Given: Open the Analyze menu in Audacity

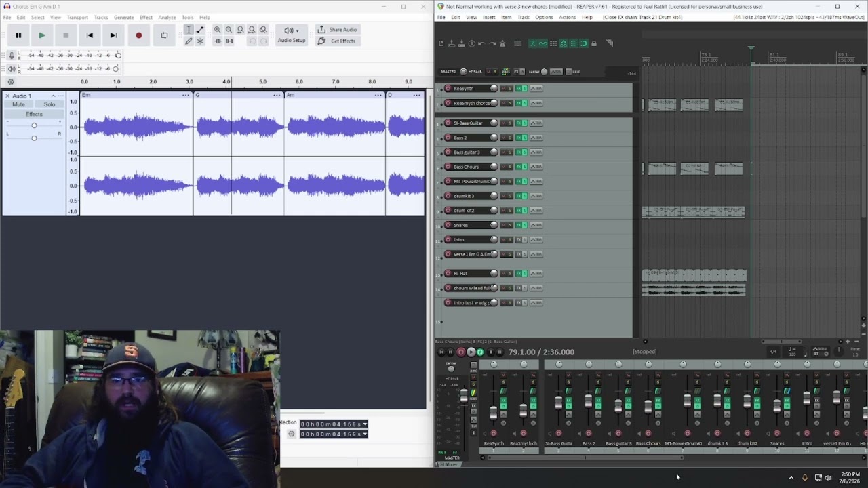Looking at the screenshot, I should (167, 17).
